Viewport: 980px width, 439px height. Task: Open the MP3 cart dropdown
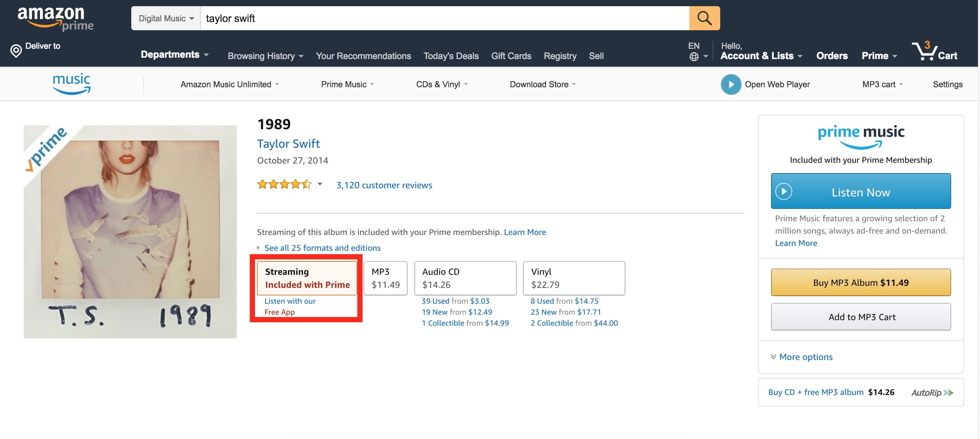tap(882, 85)
